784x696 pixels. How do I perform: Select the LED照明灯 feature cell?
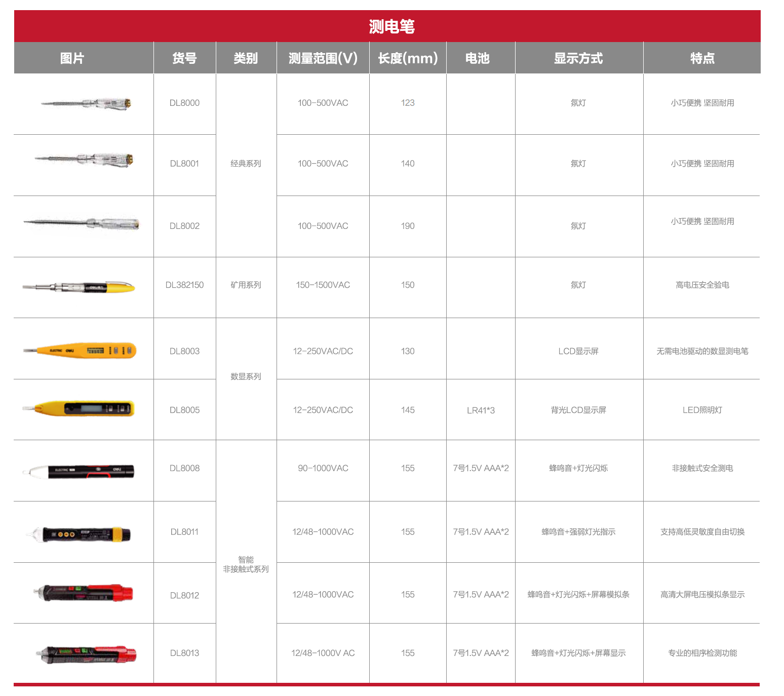coord(702,410)
